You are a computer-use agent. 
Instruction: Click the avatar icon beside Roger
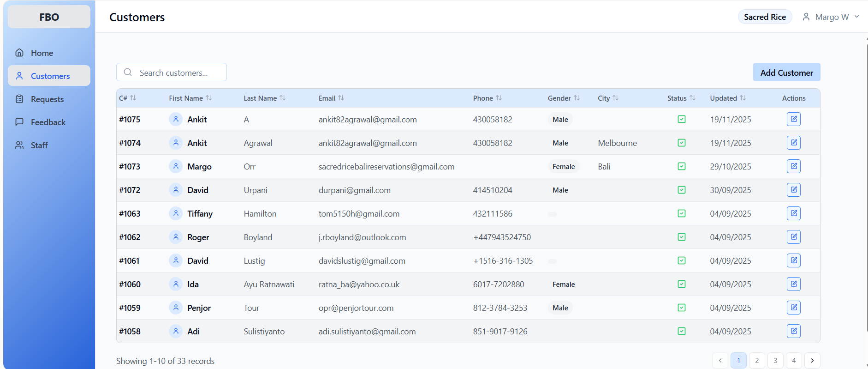(176, 237)
